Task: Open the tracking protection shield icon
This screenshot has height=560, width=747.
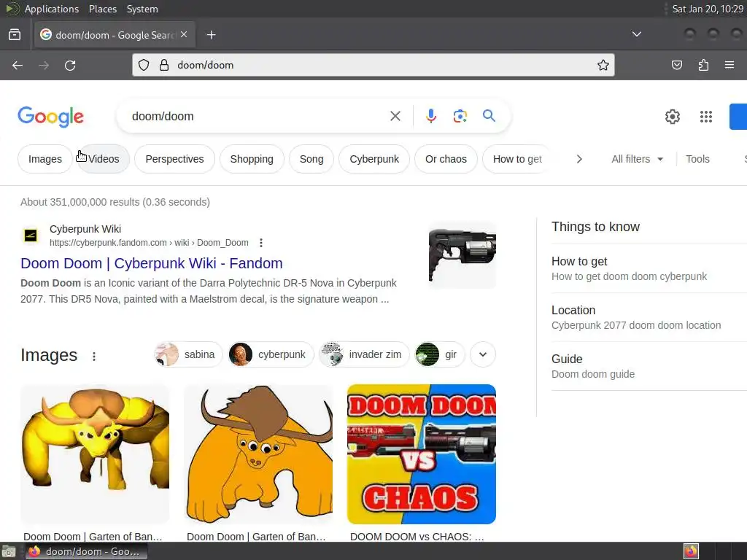Action: (x=144, y=65)
